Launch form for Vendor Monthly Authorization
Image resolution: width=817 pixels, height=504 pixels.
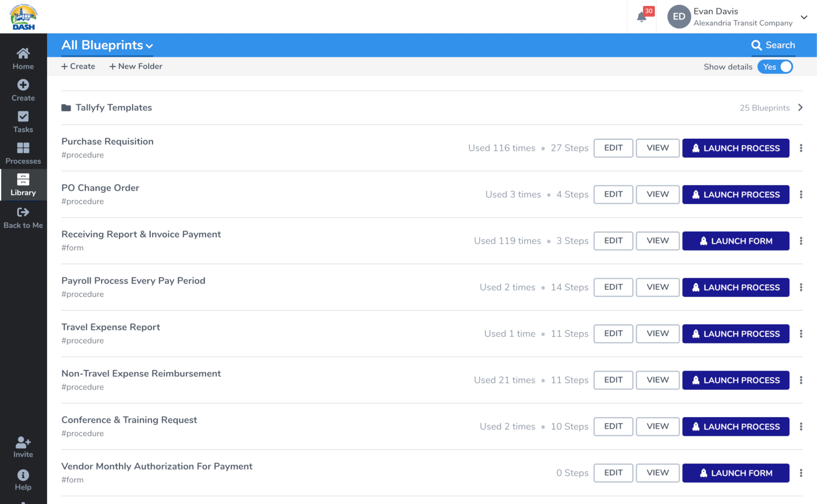click(x=736, y=473)
